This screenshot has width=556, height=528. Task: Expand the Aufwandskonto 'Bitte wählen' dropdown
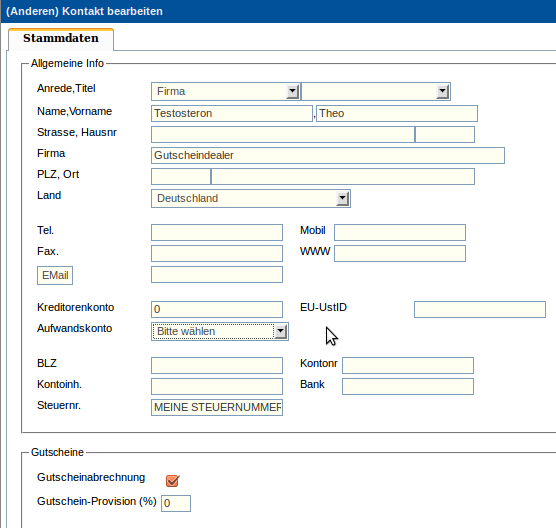pos(220,332)
